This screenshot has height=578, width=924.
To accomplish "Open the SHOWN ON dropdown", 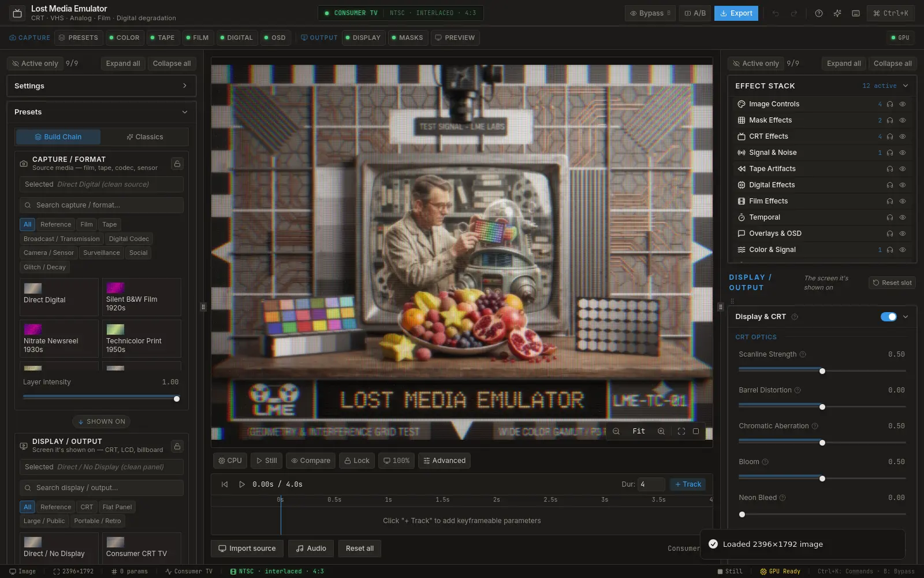I will (x=102, y=421).
